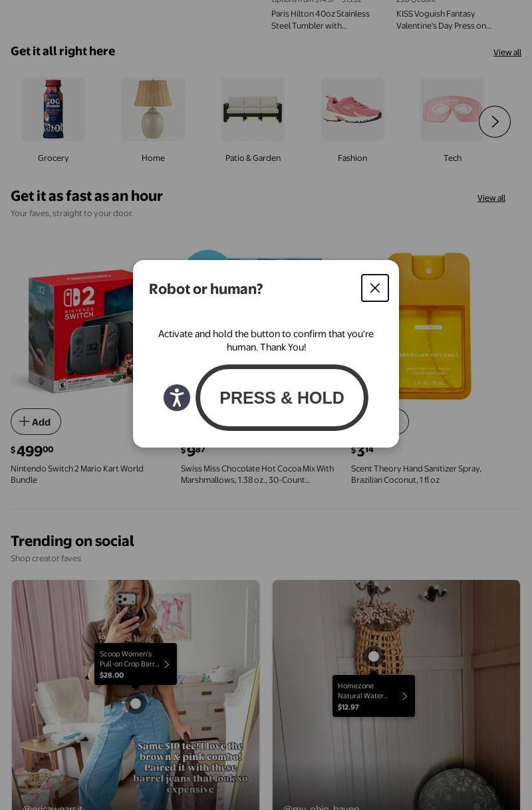
Task: Open the KISS Voguish Fantasy Press on link
Action: point(444,19)
